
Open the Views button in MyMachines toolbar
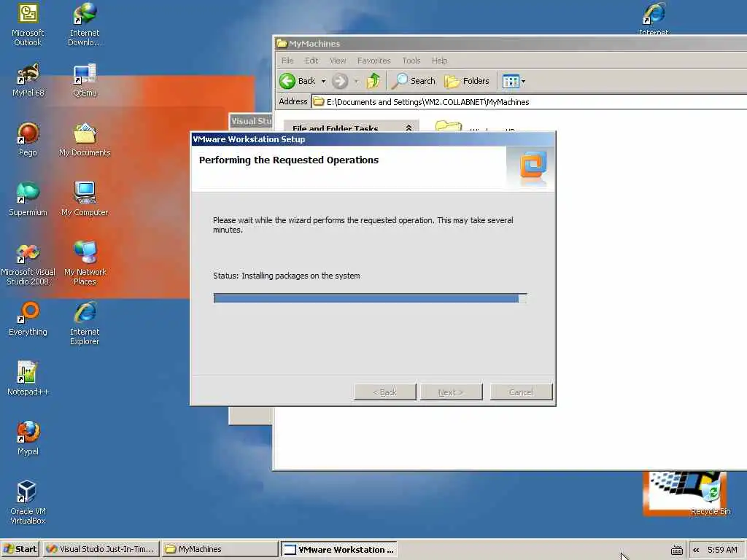pos(511,82)
